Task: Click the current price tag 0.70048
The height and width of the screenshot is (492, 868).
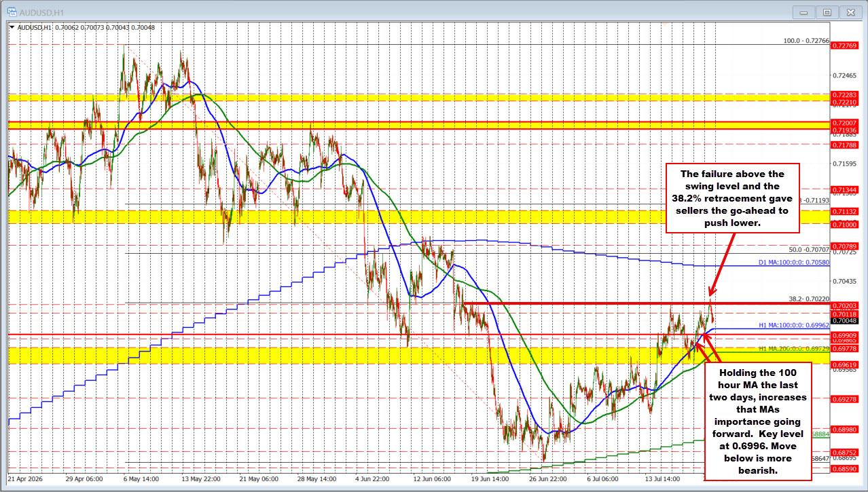Action: pyautogui.click(x=846, y=321)
